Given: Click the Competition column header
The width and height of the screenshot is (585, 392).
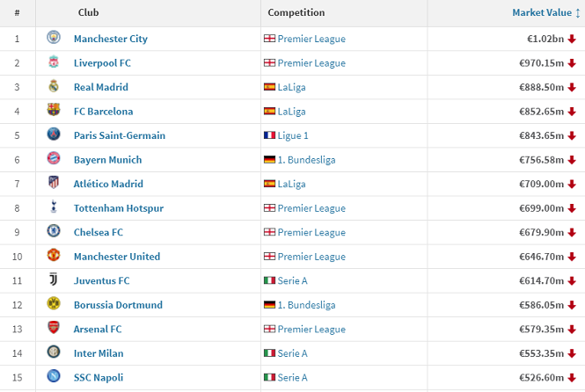Looking at the screenshot, I should [296, 12].
